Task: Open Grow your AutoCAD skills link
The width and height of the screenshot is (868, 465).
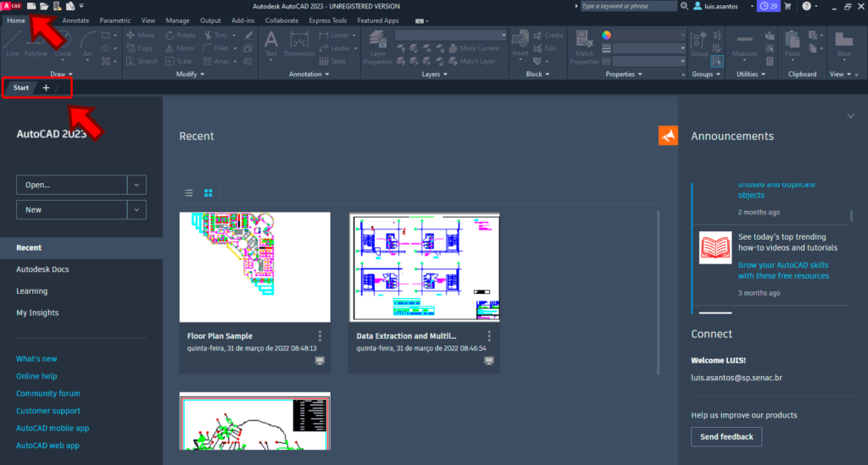Action: coord(783,270)
